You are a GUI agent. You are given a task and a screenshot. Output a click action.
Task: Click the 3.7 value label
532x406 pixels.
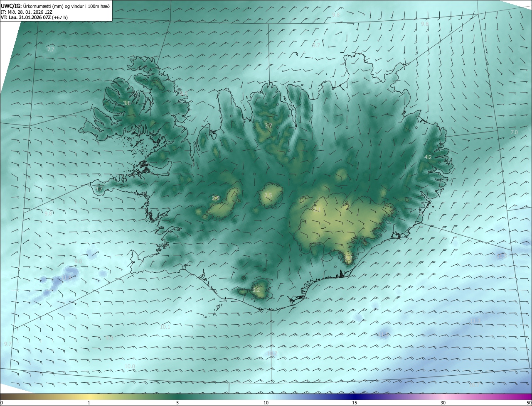(268, 125)
